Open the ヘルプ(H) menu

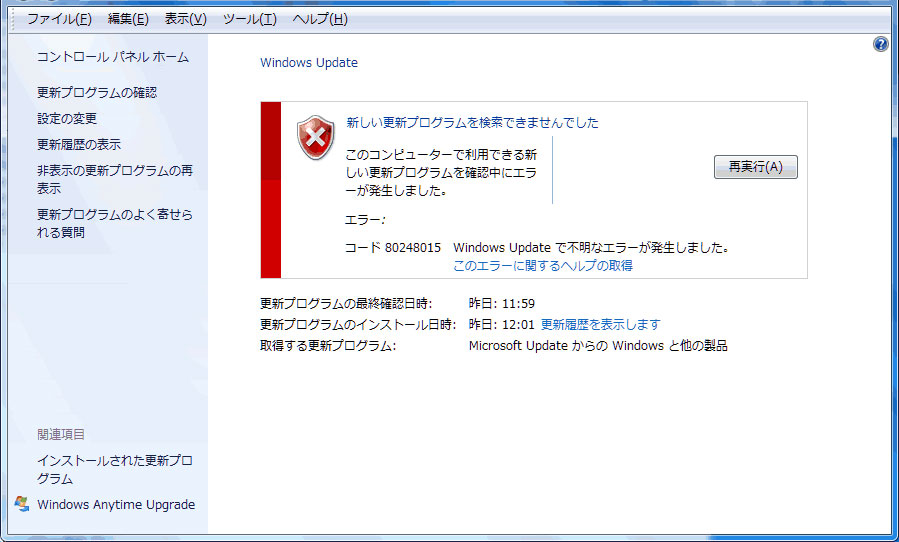[x=320, y=19]
